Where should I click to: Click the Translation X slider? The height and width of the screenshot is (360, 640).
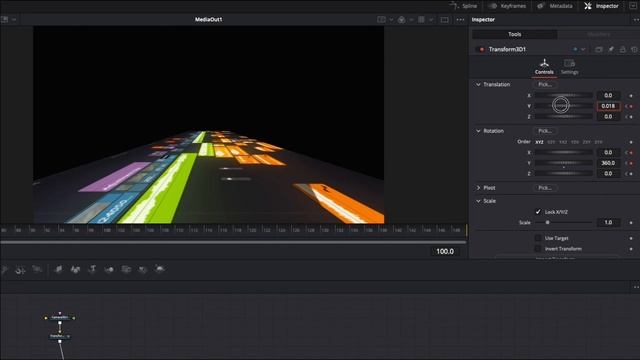[564, 96]
